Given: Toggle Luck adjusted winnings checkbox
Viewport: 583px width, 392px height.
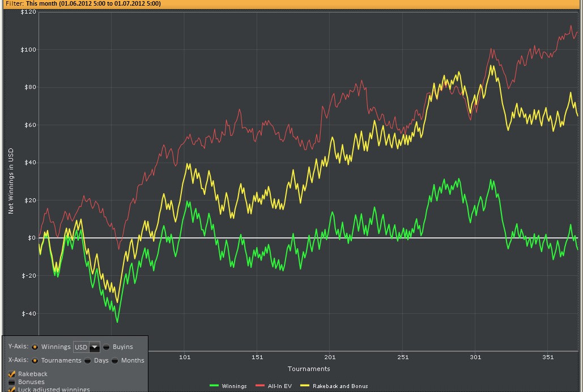Looking at the screenshot, I should click(12, 389).
